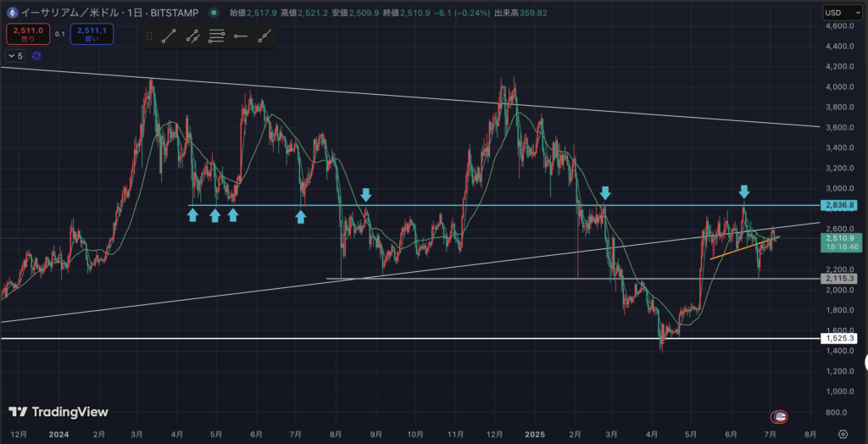Select the Fib Retracement drawing tool

coord(216,36)
